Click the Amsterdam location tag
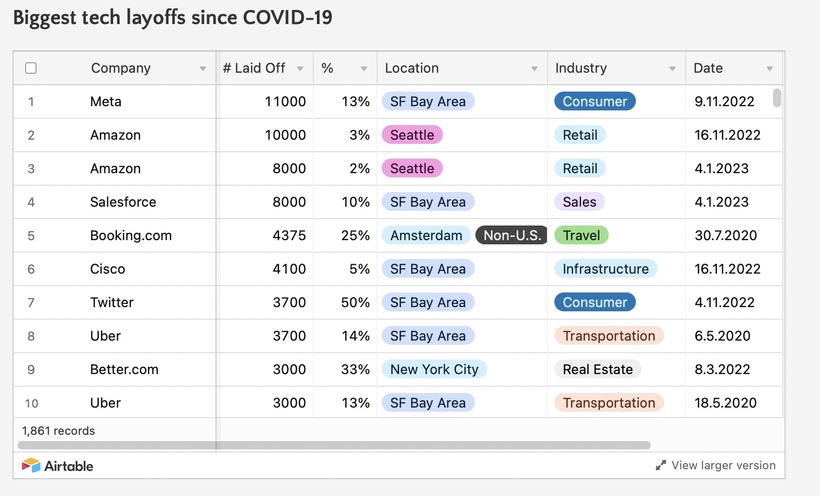This screenshot has height=496, width=820. pos(426,235)
